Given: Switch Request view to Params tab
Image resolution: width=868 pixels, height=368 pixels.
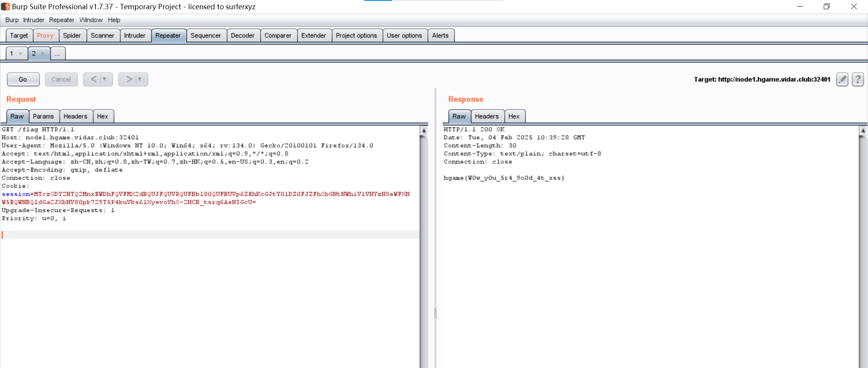Looking at the screenshot, I should tap(43, 116).
